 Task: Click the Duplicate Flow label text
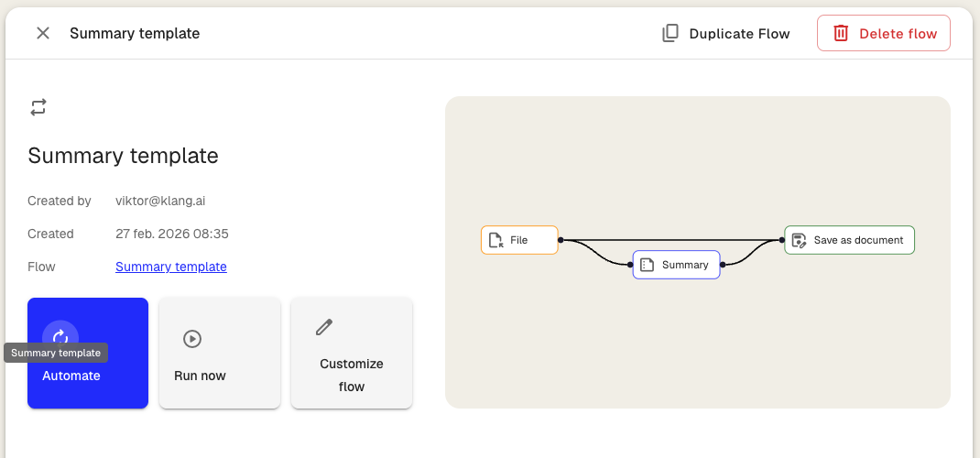[x=739, y=34]
